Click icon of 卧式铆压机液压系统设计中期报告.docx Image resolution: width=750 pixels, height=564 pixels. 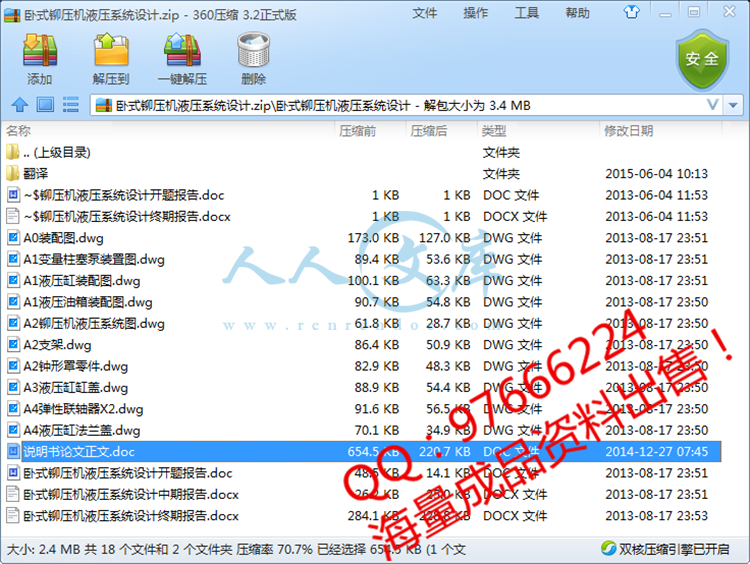tap(13, 494)
